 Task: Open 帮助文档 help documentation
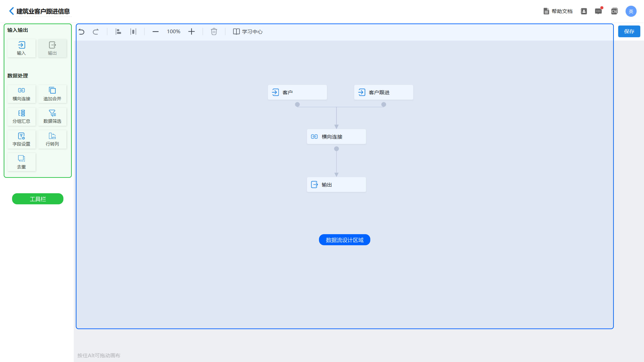click(558, 11)
